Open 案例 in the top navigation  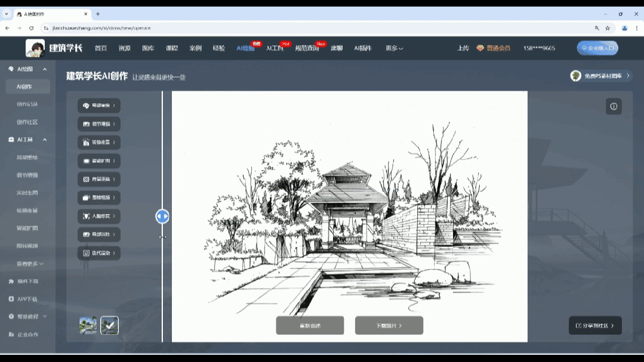point(196,48)
